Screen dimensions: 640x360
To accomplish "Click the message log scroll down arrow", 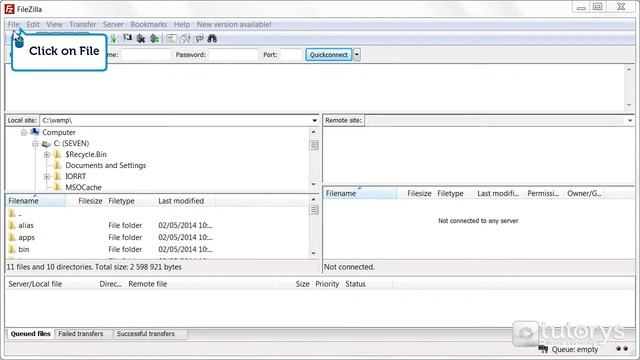I will (629, 105).
